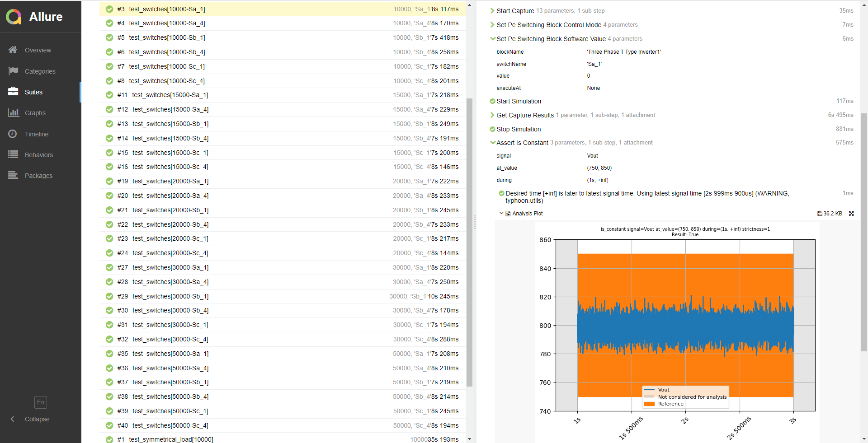The width and height of the screenshot is (868, 443).
Task: Click passed status icon of test #35
Action: click(109, 354)
